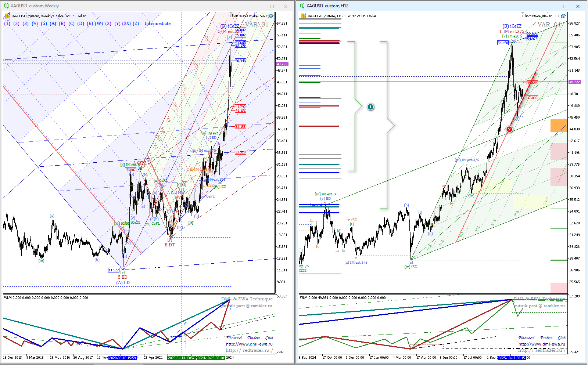Click the candlestick icon in H12 window title
This screenshot has width=588, height=365.
[302, 6]
